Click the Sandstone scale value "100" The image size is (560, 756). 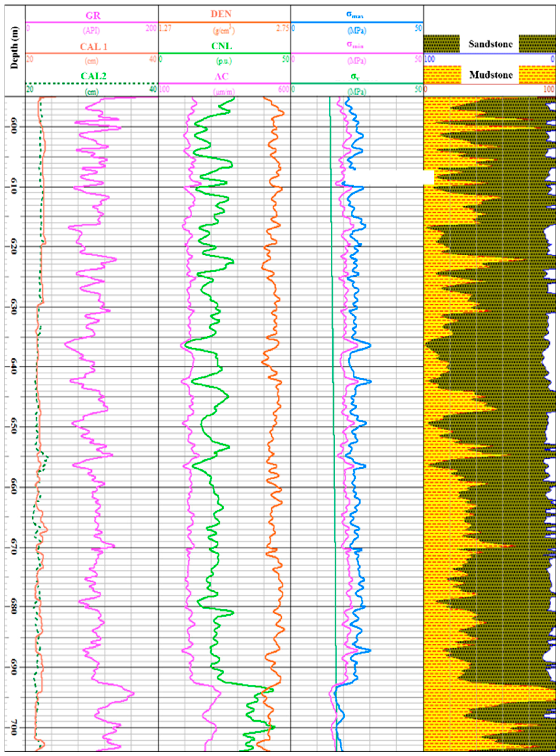[x=430, y=59]
